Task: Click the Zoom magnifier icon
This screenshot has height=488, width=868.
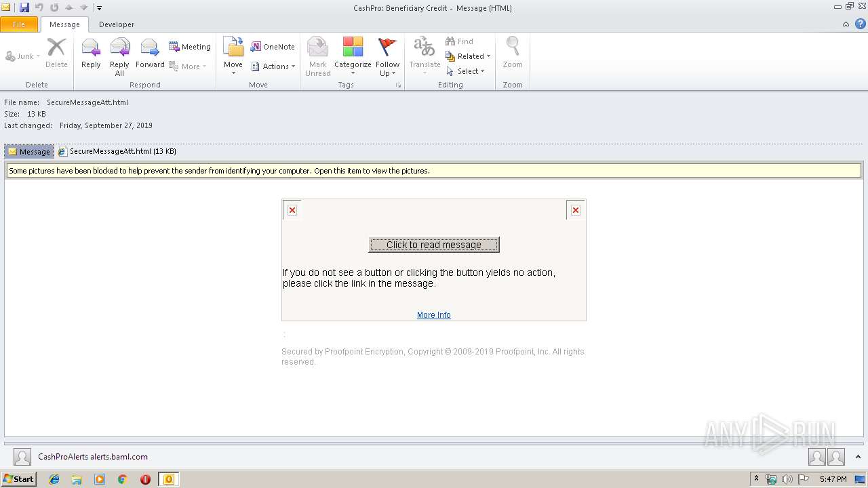Action: click(x=513, y=54)
